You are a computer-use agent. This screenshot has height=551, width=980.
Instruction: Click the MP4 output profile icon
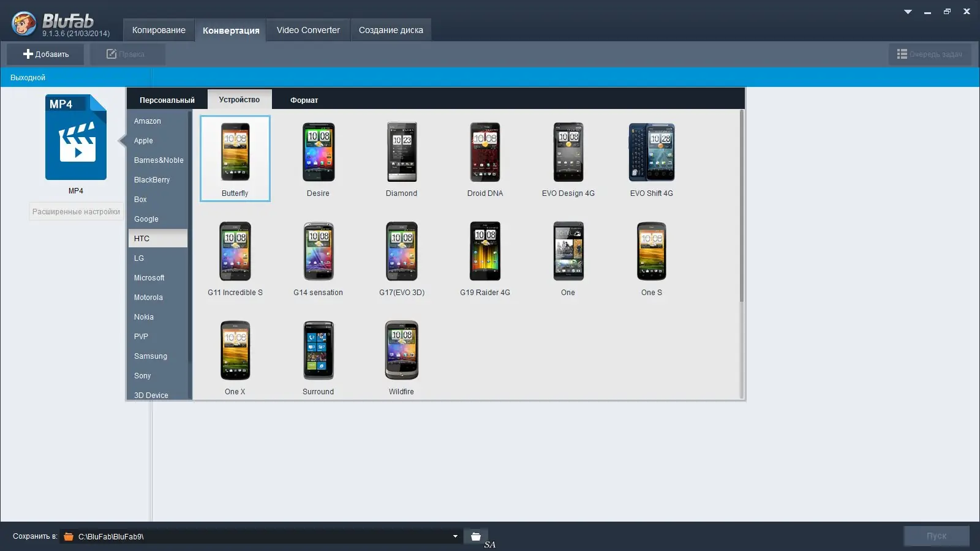pos(76,137)
